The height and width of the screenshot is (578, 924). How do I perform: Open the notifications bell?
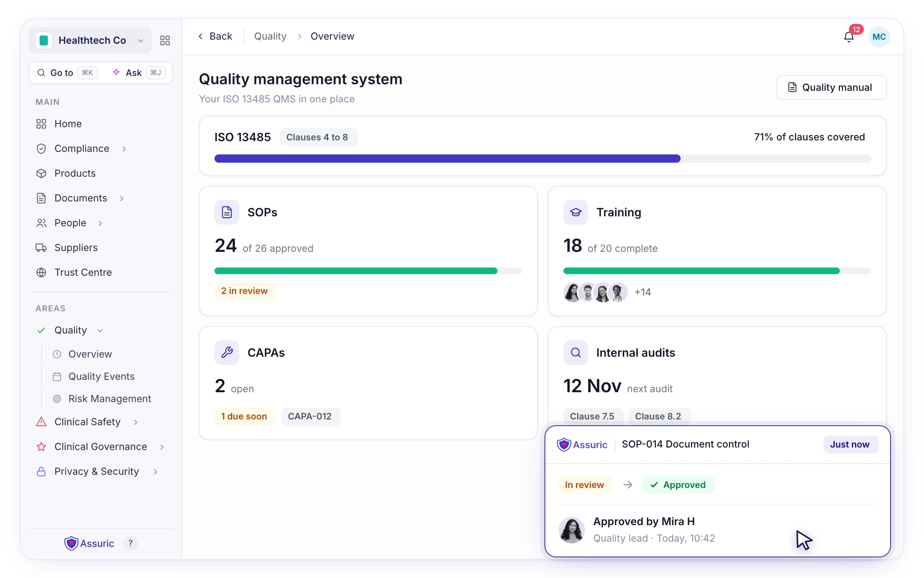click(x=849, y=37)
